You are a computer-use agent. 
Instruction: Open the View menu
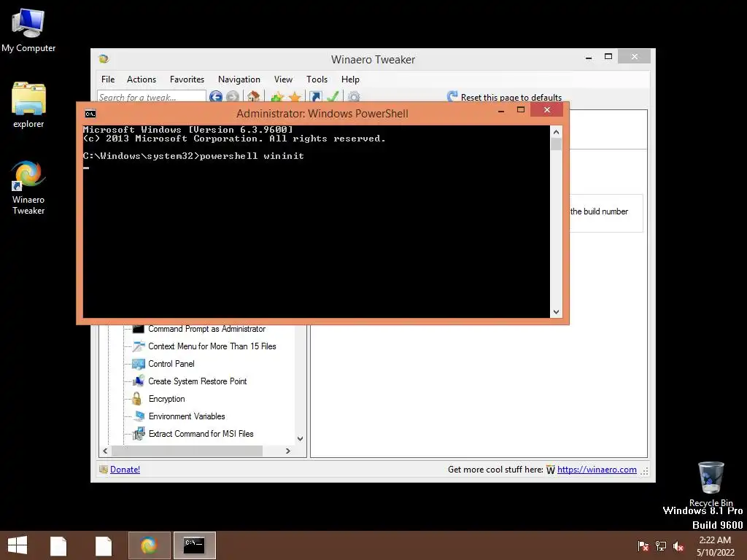(x=283, y=79)
